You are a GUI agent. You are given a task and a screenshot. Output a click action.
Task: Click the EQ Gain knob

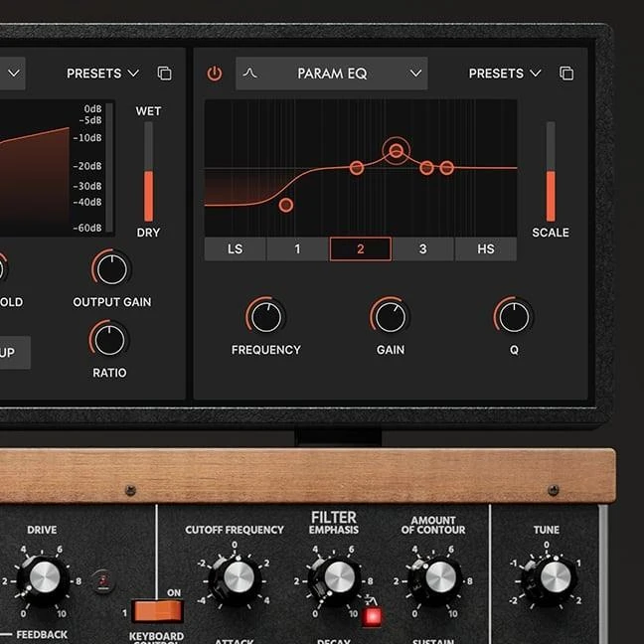click(391, 317)
